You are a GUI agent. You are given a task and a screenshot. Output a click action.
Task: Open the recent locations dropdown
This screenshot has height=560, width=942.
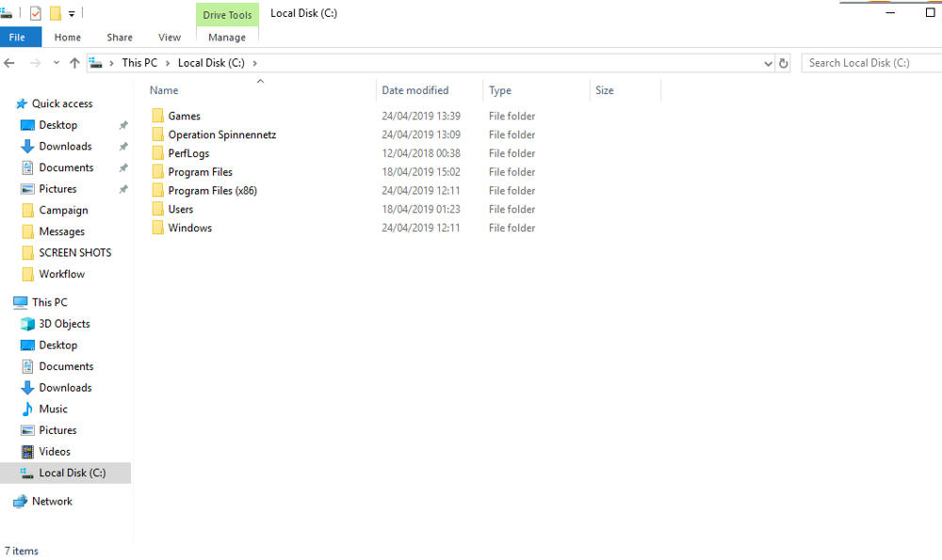[57, 62]
